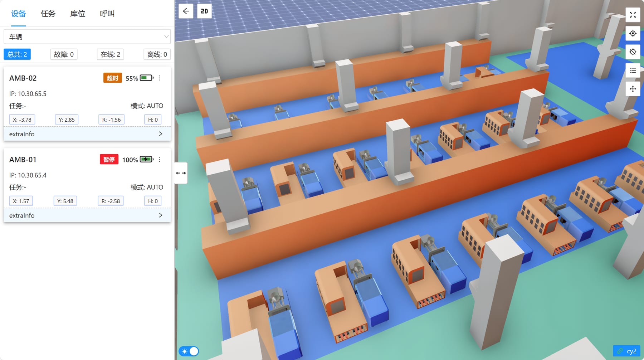
Task: Click the panel resize splitter handle
Action: click(x=181, y=173)
